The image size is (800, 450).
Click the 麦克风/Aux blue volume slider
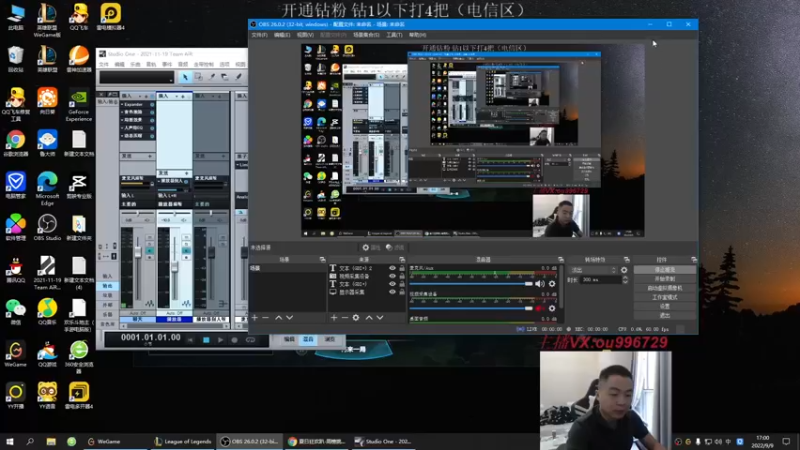[x=470, y=284]
